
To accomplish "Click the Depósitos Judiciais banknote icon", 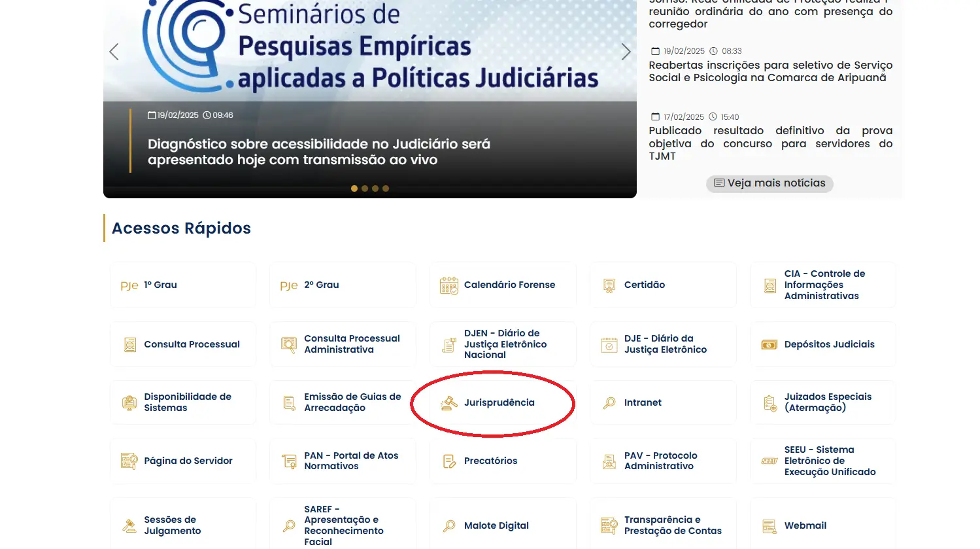I will (x=769, y=344).
